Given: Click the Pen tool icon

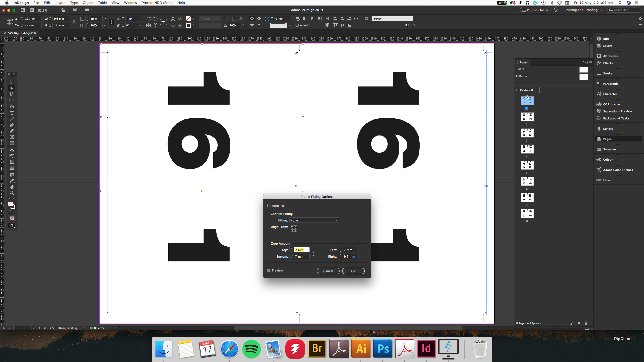Looking at the screenshot, I should (x=12, y=125).
